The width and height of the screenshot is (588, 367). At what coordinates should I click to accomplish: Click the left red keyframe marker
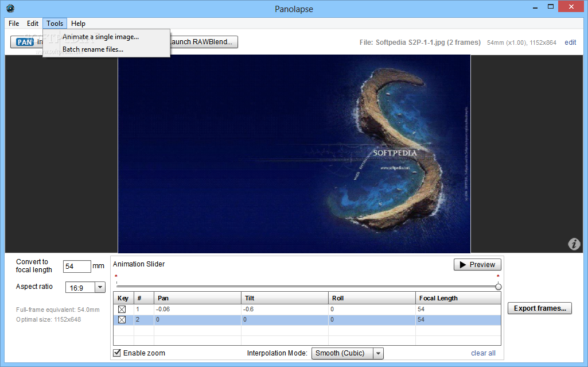coord(116,276)
